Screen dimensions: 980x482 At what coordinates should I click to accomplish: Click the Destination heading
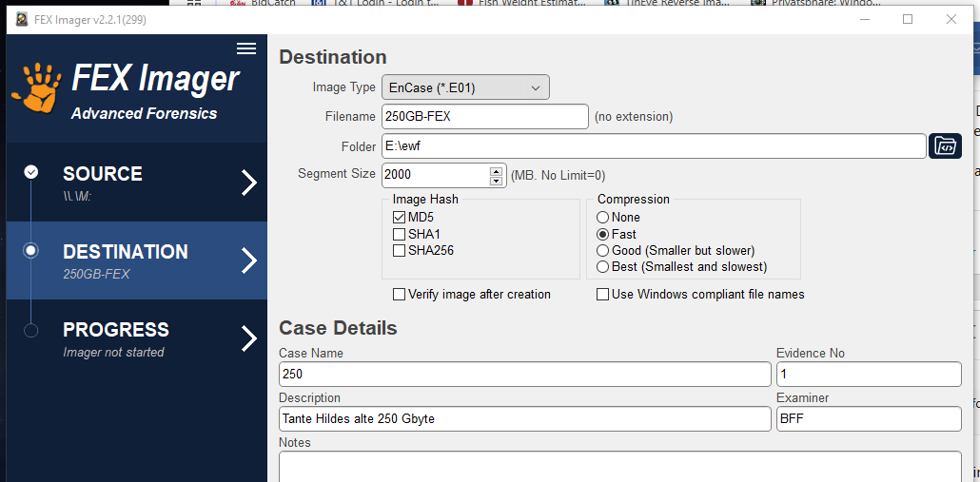click(332, 57)
